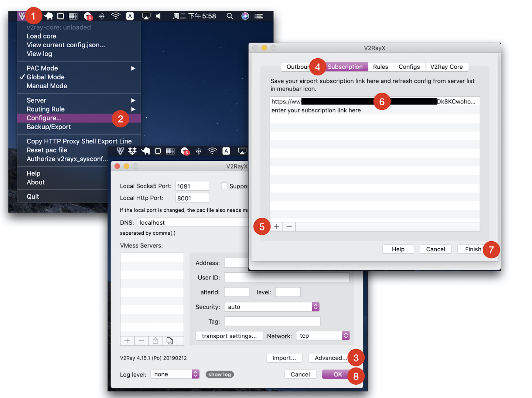Click the Local Http Port field 8001
Viewport: 532px width, 398px height.
pyautogui.click(x=192, y=198)
